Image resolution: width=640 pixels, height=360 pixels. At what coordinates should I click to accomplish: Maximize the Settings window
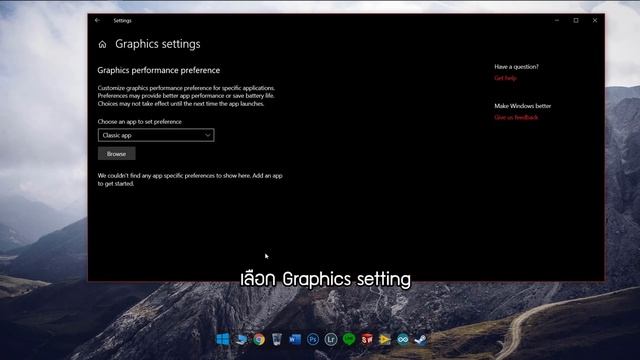(576, 20)
